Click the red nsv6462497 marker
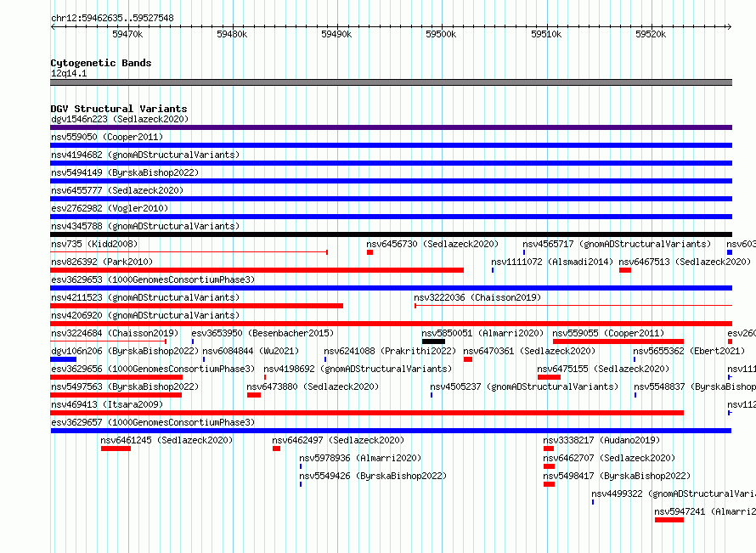 click(276, 449)
